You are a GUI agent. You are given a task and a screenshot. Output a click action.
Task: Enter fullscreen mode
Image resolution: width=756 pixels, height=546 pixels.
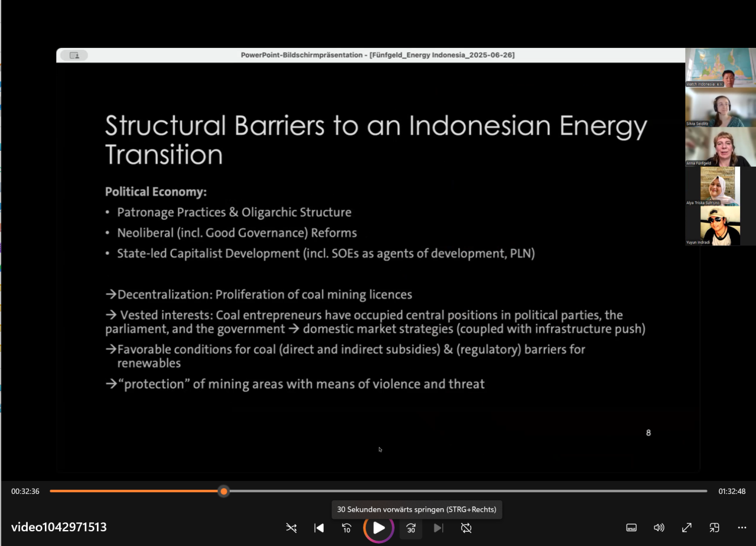(x=687, y=528)
